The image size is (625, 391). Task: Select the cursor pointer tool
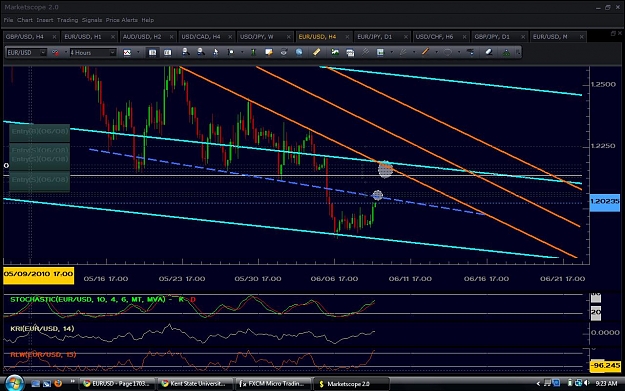[216, 52]
